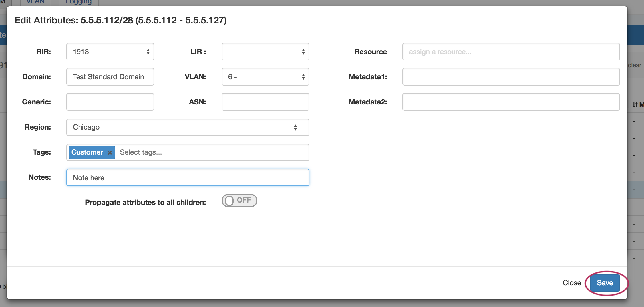The width and height of the screenshot is (644, 307).
Task: Focus the Domain input field
Action: click(x=110, y=77)
